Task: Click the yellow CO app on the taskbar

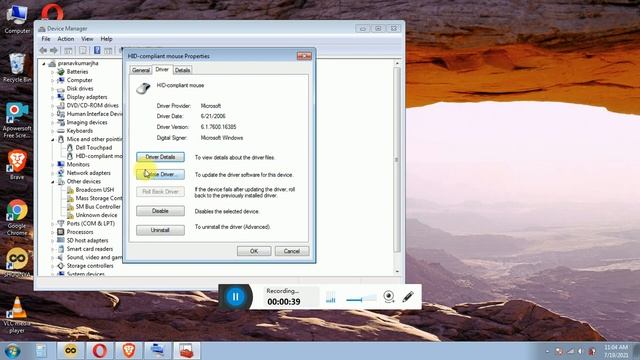Action: [x=70, y=351]
